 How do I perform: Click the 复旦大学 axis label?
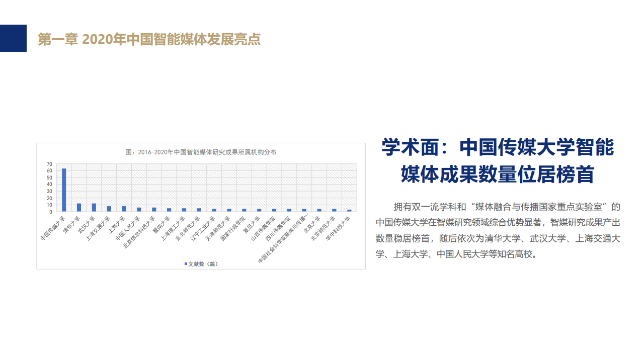pos(252,225)
